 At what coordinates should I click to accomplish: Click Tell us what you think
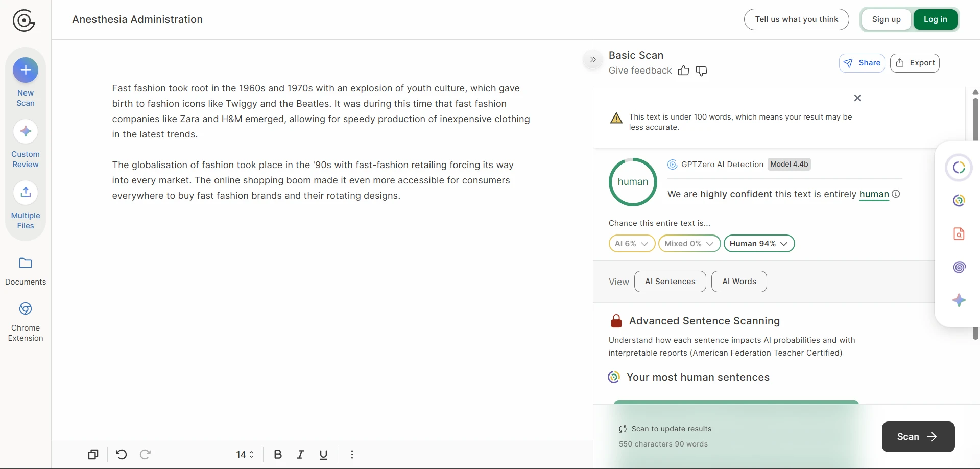[x=796, y=19]
